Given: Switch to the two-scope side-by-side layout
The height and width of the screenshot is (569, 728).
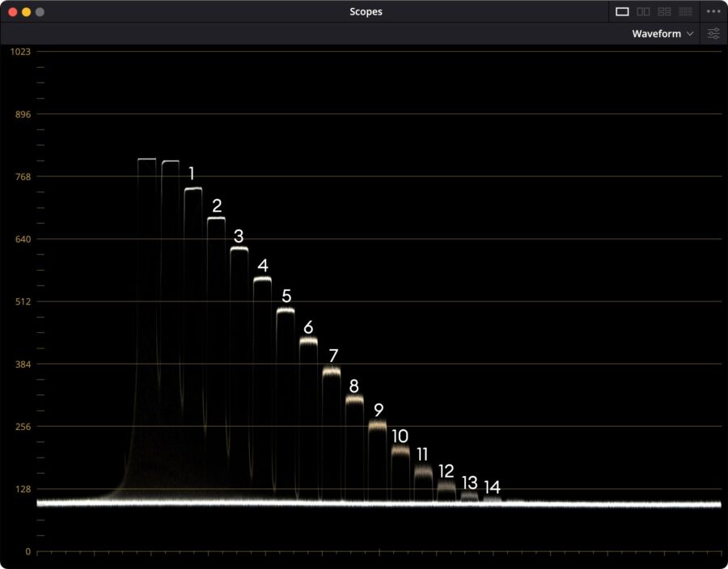Looking at the screenshot, I should [643, 11].
